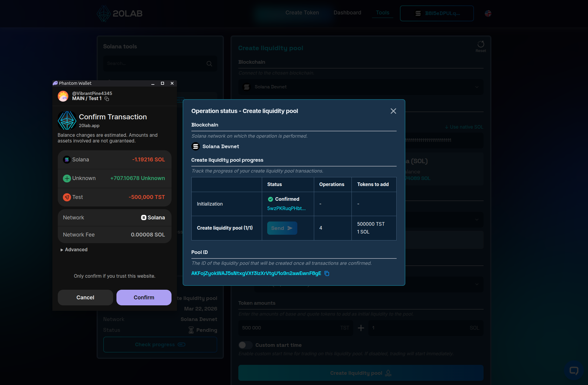Click the green Confirmed check icon

[271, 199]
